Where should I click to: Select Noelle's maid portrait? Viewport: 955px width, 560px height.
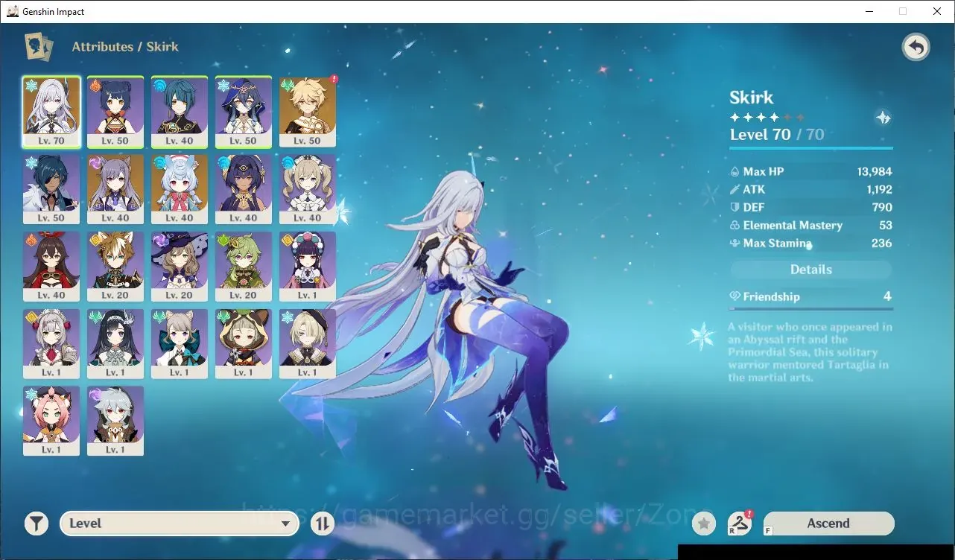[51, 344]
